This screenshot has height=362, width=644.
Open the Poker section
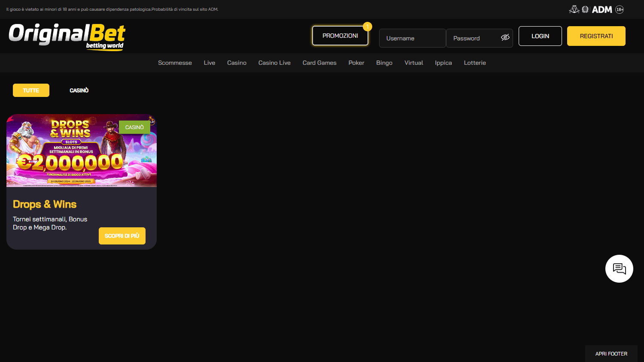[356, 63]
